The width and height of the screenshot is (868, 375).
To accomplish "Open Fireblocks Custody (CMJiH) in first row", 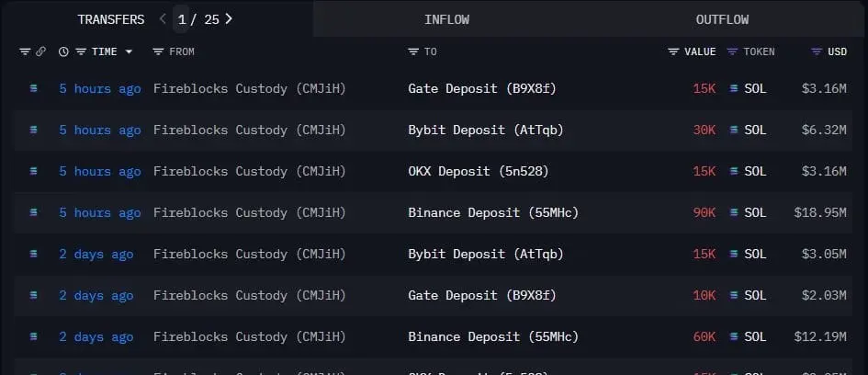I will pyautogui.click(x=250, y=88).
